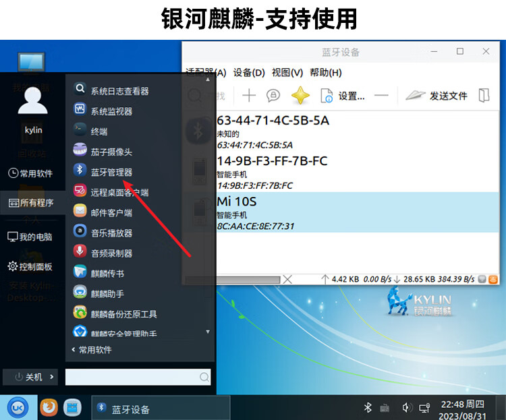Open 我的电脑 from the start menu
This screenshot has width=506, height=420.
pos(30,237)
